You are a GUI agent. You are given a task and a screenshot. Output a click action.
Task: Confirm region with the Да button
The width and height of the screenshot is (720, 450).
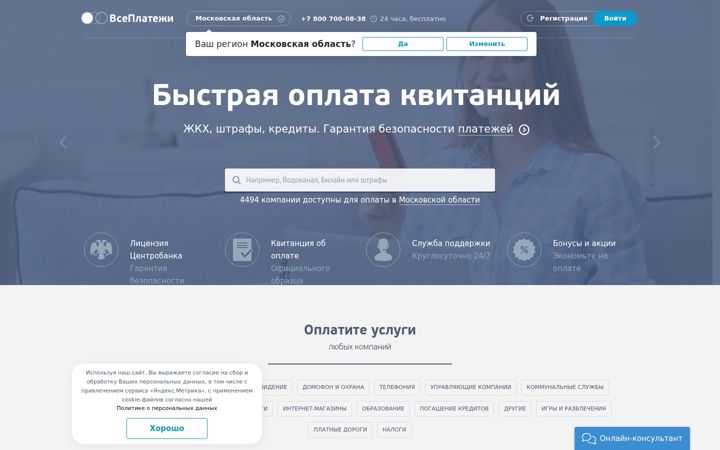tap(403, 44)
